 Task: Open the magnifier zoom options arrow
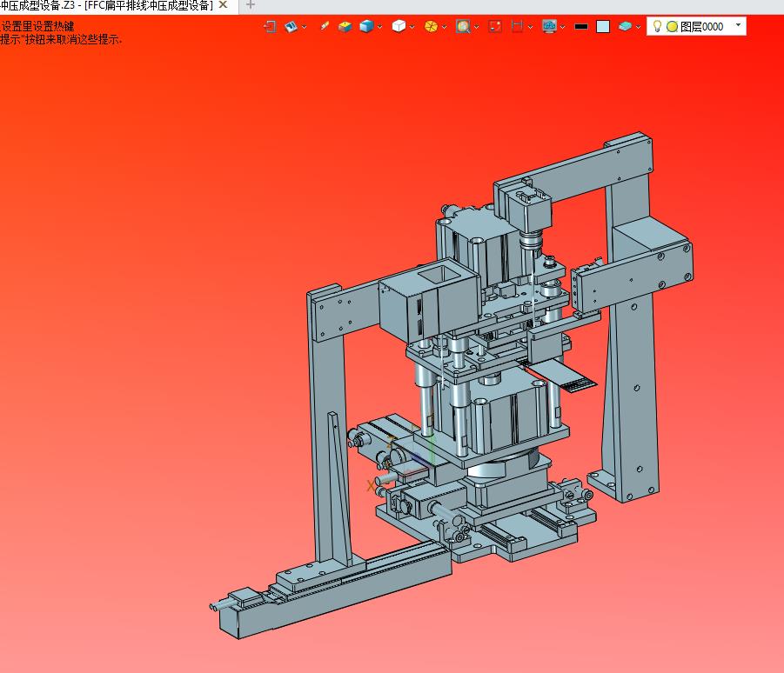[x=477, y=27]
